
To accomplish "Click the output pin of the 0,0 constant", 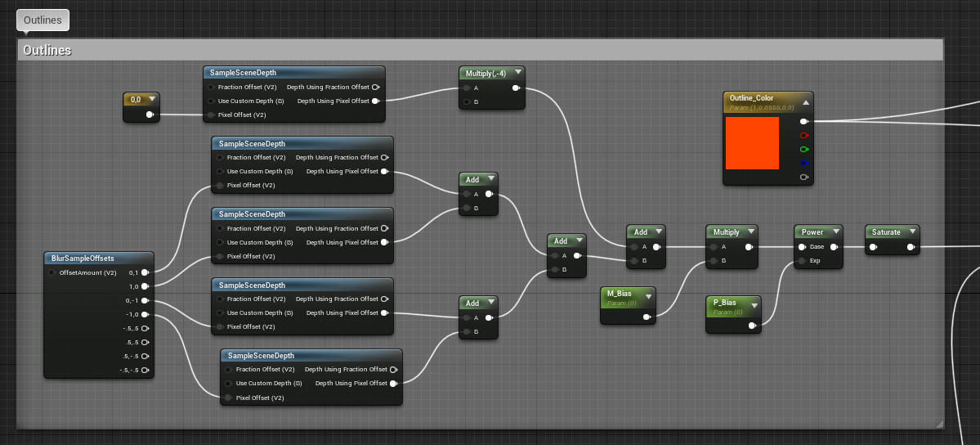I will 150,115.
